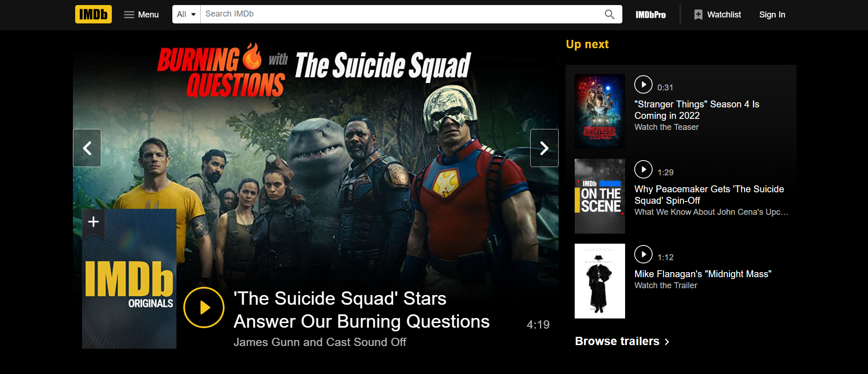Screen dimensions: 868x374
Task: Click Watch the Teaser text
Action: (x=666, y=127)
